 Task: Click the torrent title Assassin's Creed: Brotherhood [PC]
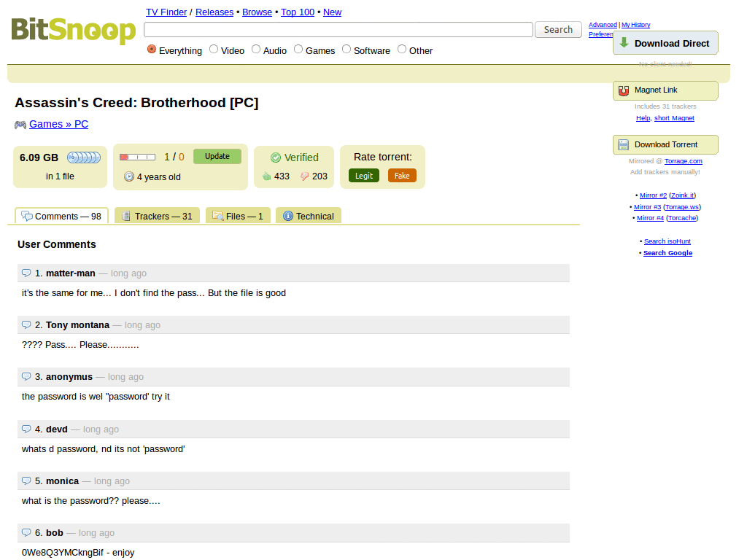[x=136, y=103]
